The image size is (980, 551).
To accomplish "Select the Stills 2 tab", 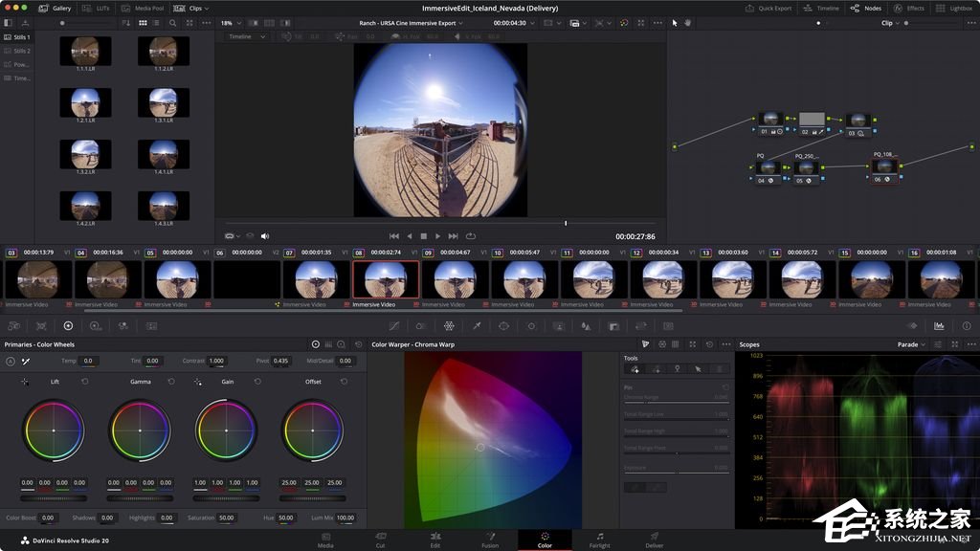I will [x=21, y=51].
